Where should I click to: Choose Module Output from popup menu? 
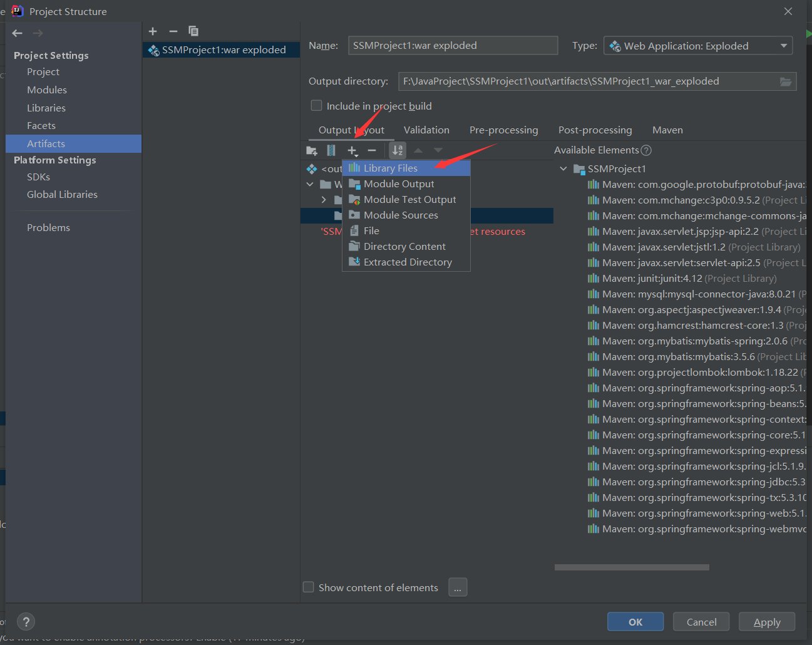406,183
